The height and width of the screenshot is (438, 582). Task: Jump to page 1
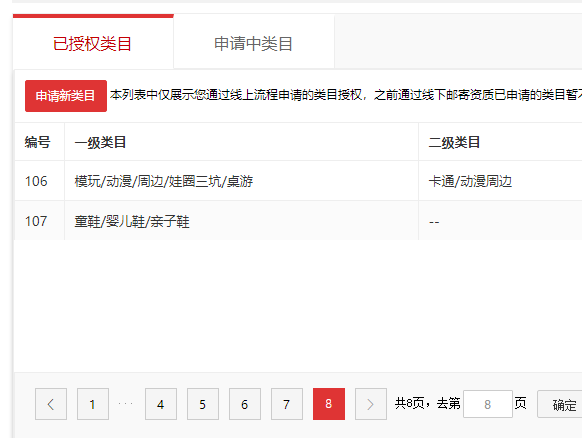click(93, 404)
